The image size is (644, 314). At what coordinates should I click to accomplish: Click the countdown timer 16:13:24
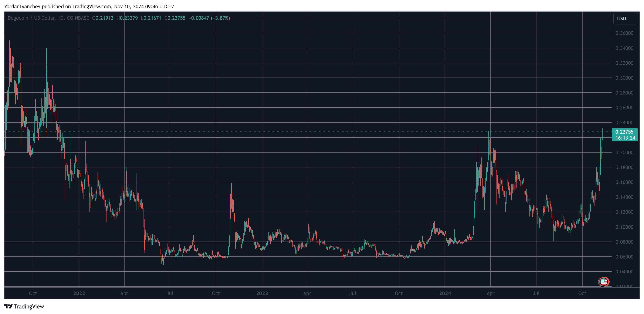(625, 138)
